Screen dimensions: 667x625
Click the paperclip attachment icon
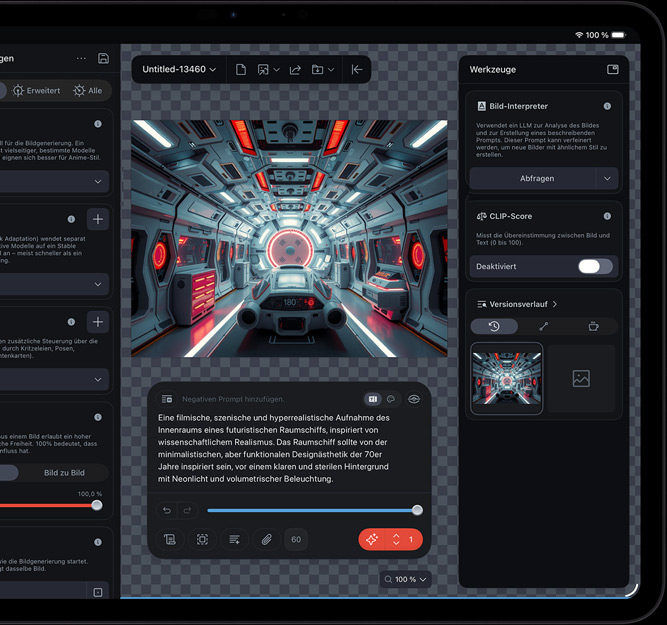(x=265, y=539)
